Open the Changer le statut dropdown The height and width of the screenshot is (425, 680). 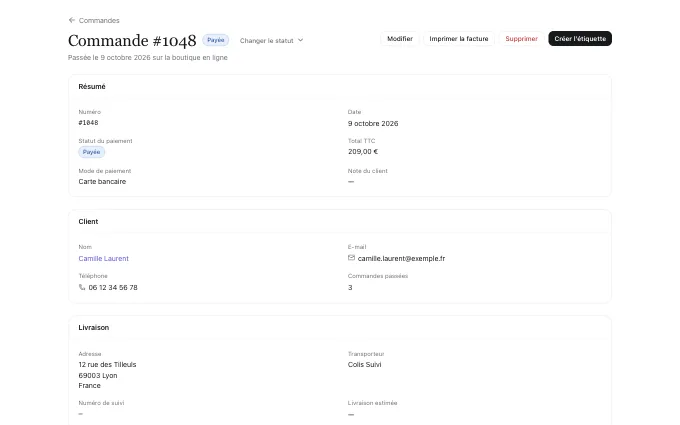(271, 40)
